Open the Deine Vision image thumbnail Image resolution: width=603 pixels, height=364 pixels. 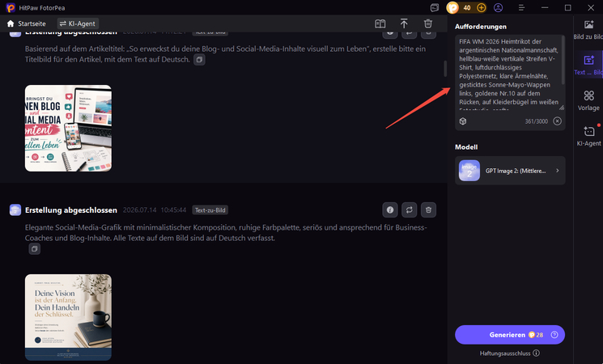pyautogui.click(x=69, y=317)
